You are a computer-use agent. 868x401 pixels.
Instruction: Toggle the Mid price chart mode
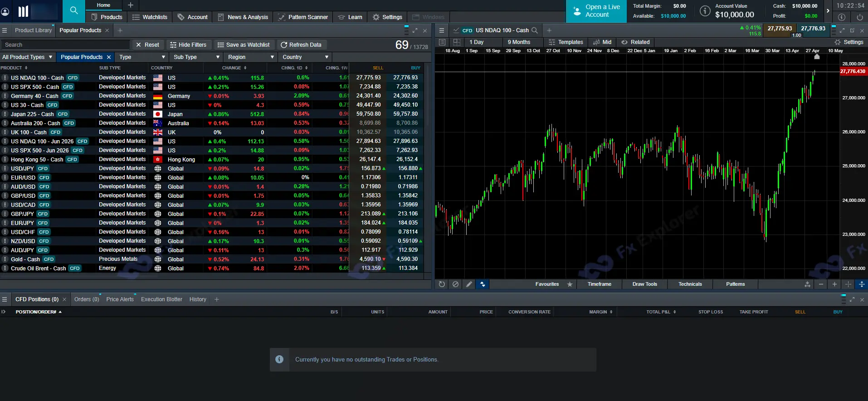pos(602,42)
